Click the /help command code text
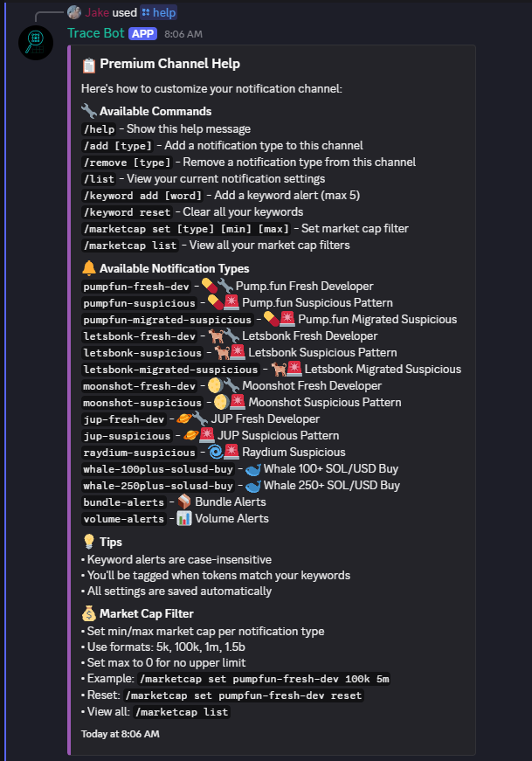Screen dimensions: 532x761 [99, 129]
